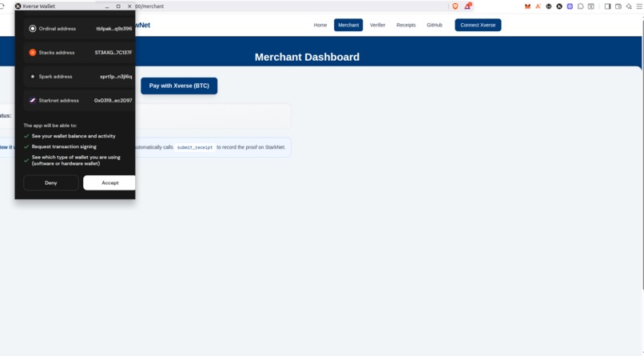Click the Brave Shields lion icon
This screenshot has height=356, width=644.
455,6
